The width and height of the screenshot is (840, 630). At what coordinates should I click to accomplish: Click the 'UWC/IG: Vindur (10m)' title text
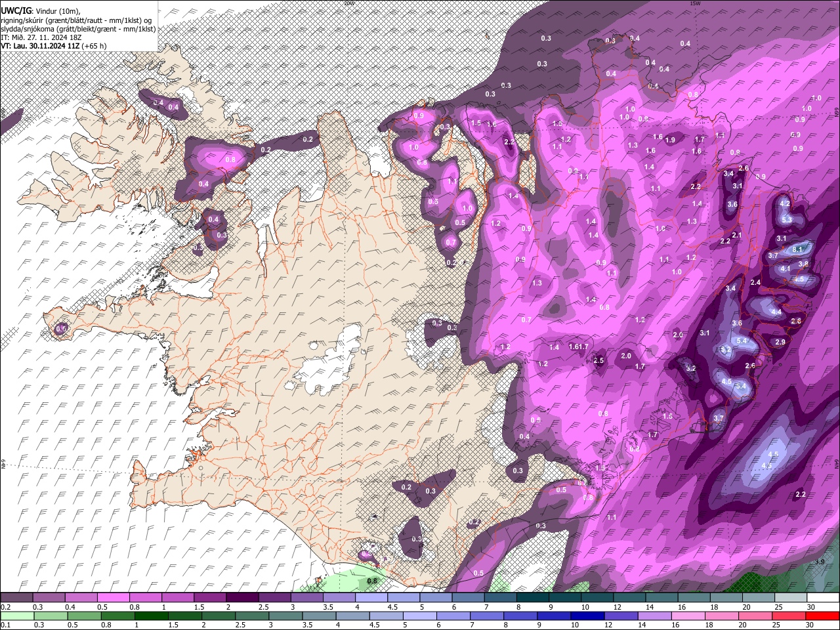click(39, 11)
